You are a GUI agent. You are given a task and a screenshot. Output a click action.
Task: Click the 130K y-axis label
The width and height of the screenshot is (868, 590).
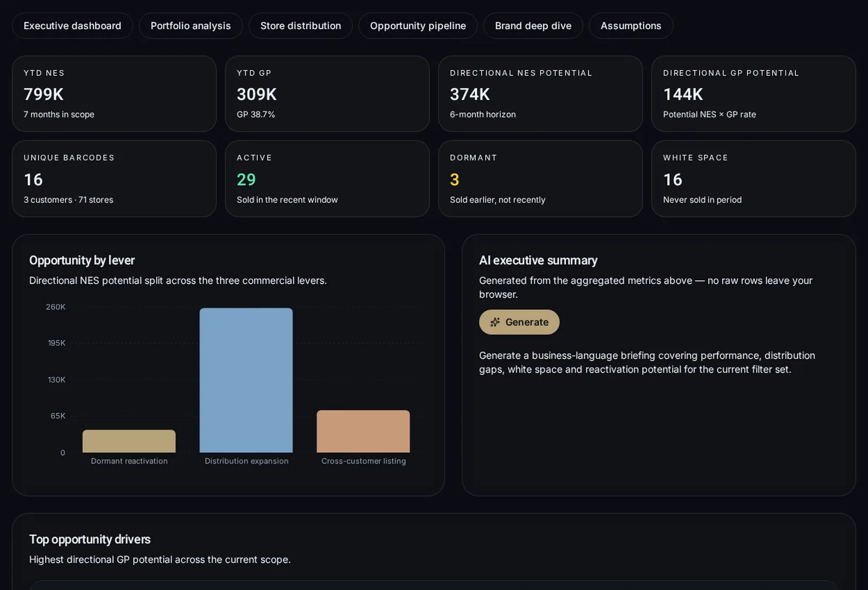(56, 380)
